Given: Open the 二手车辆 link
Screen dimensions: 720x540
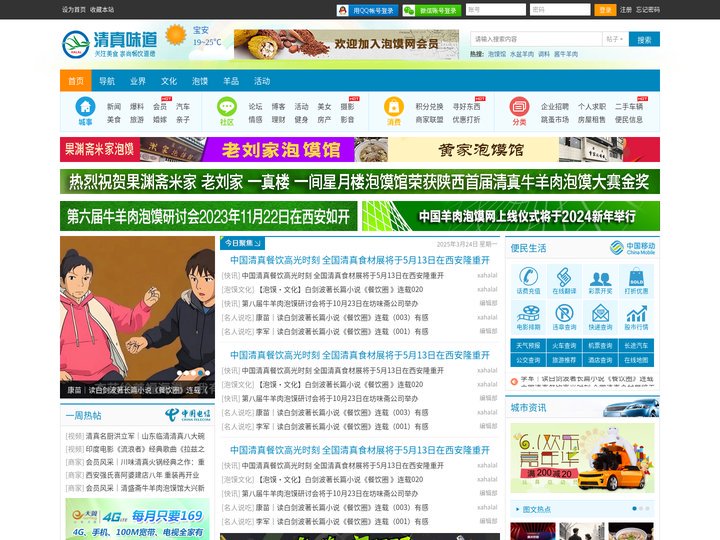Looking at the screenshot, I should (x=629, y=107).
